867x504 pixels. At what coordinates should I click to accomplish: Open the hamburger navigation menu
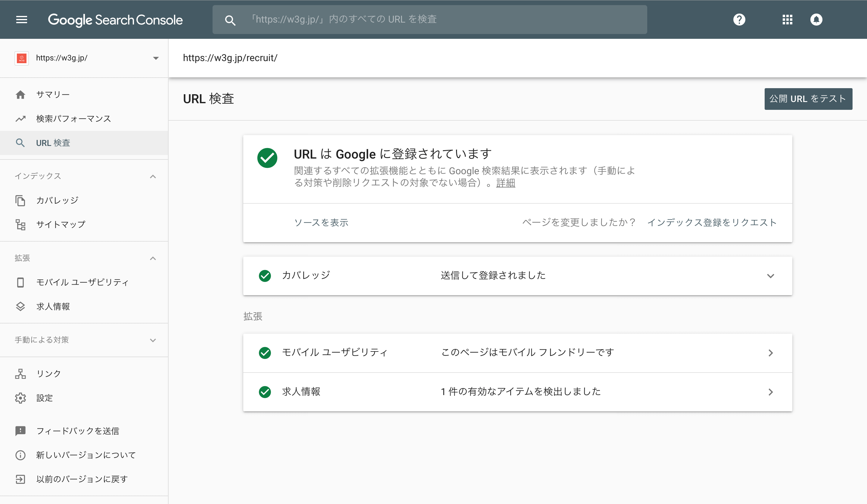(21, 20)
